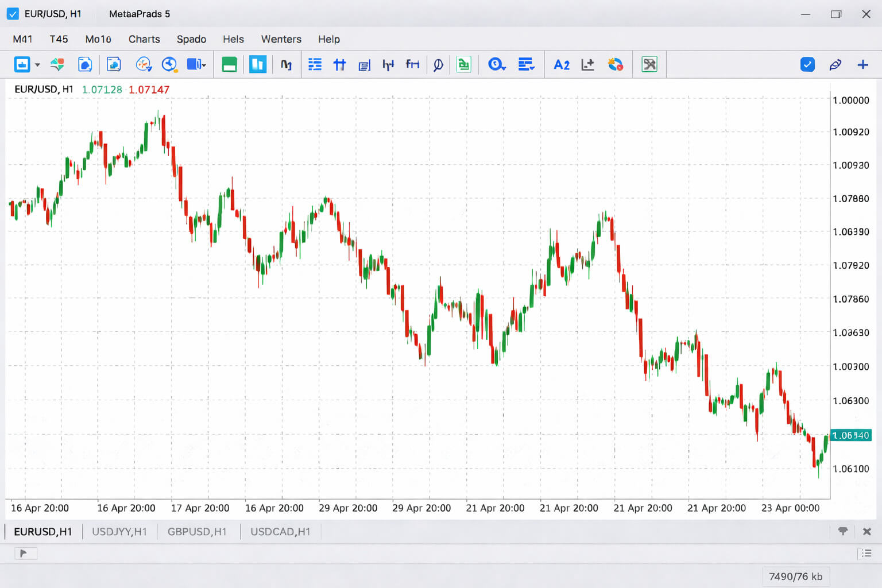Click the green-framed tools icon
Image resolution: width=882 pixels, height=588 pixels.
pyautogui.click(x=649, y=64)
